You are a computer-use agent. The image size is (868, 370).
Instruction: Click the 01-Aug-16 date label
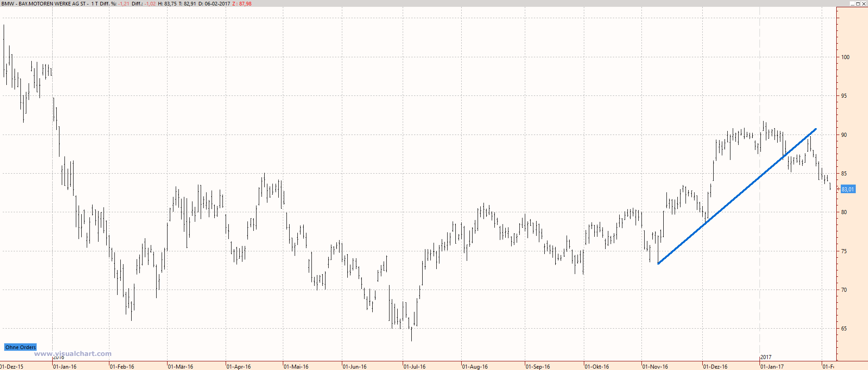point(475,367)
